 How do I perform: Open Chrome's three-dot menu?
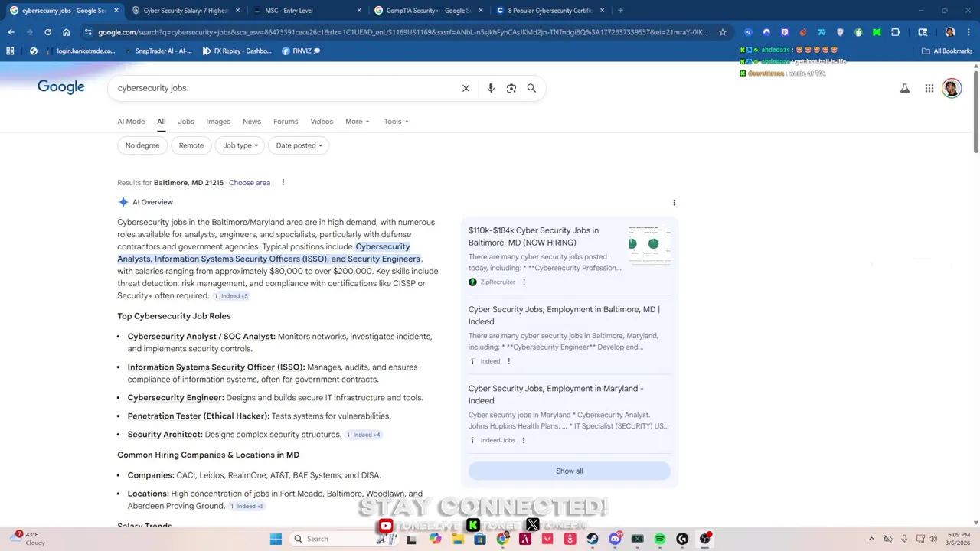(969, 32)
